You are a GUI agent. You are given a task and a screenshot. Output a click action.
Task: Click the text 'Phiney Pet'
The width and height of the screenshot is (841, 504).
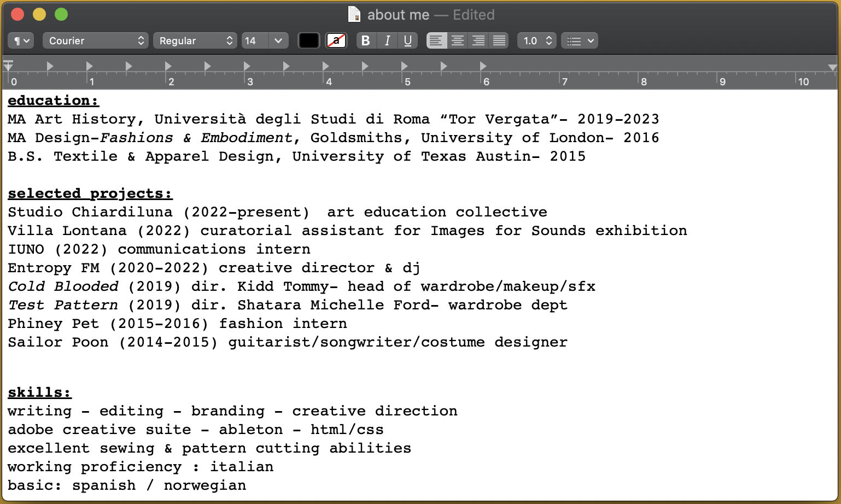click(x=54, y=324)
